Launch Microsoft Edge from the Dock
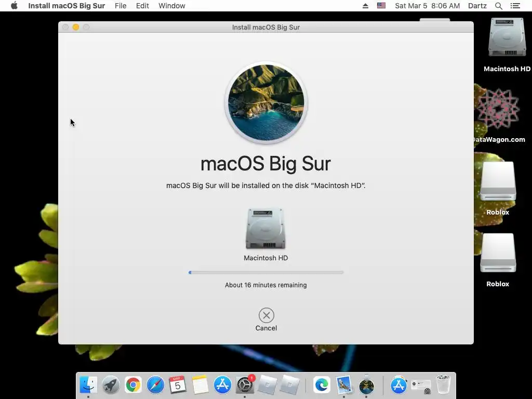The height and width of the screenshot is (399, 532). (321, 385)
